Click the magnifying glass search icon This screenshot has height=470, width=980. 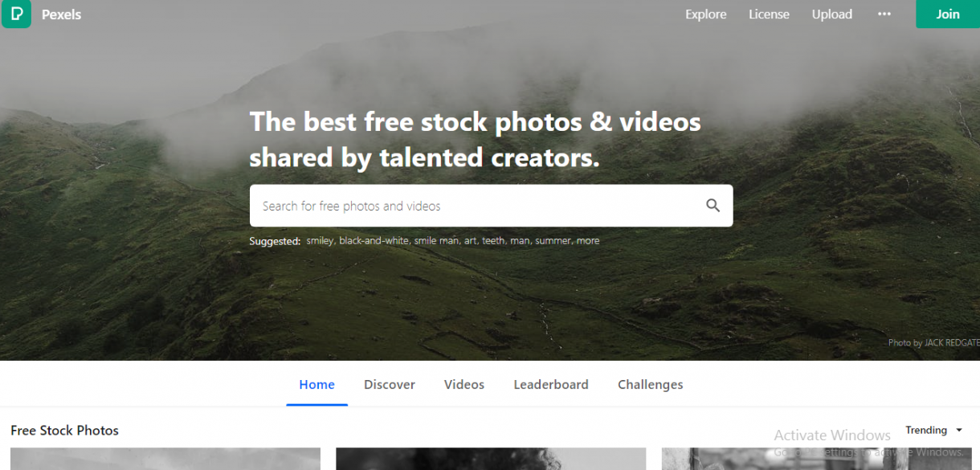(713, 206)
